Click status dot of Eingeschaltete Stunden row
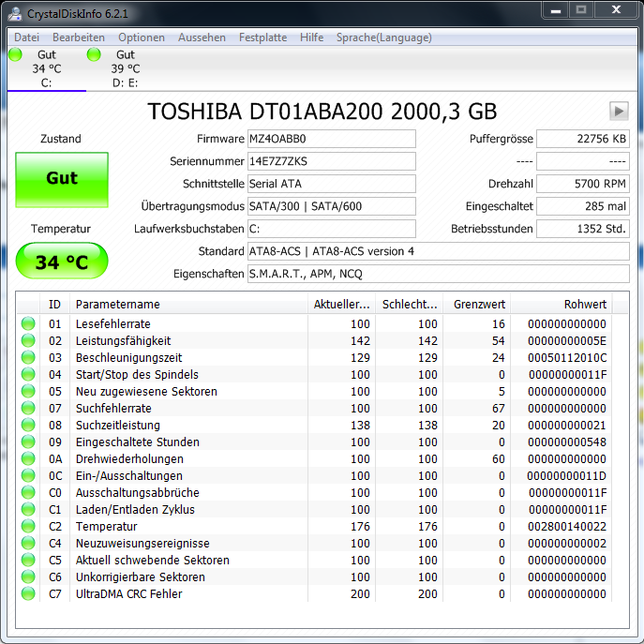This screenshot has height=644, width=644. pyautogui.click(x=28, y=442)
